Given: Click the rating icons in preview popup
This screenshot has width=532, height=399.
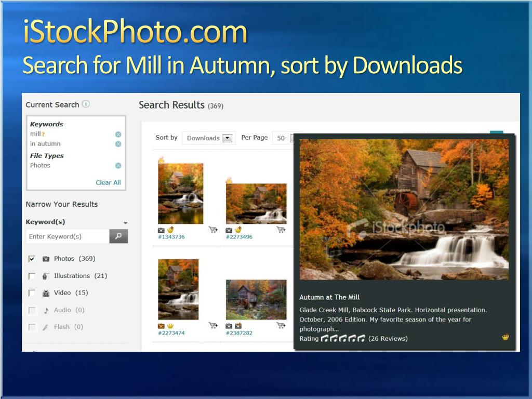Looking at the screenshot, I should pyautogui.click(x=343, y=338).
